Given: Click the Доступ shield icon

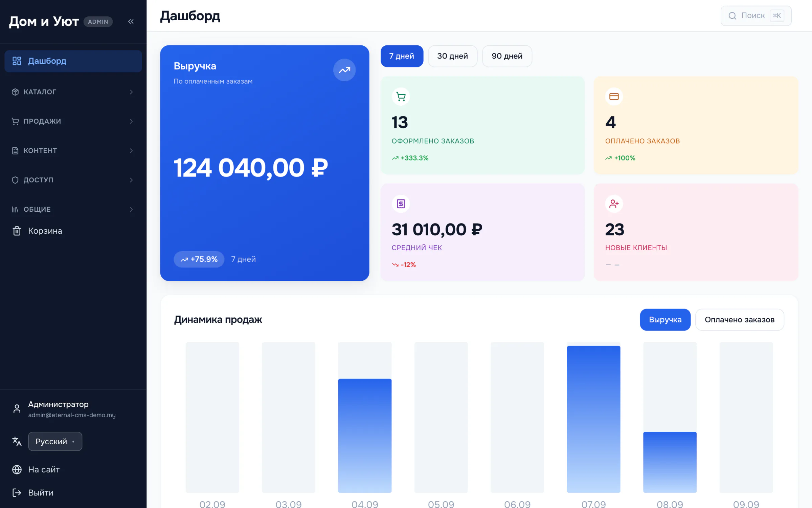Looking at the screenshot, I should (15, 180).
